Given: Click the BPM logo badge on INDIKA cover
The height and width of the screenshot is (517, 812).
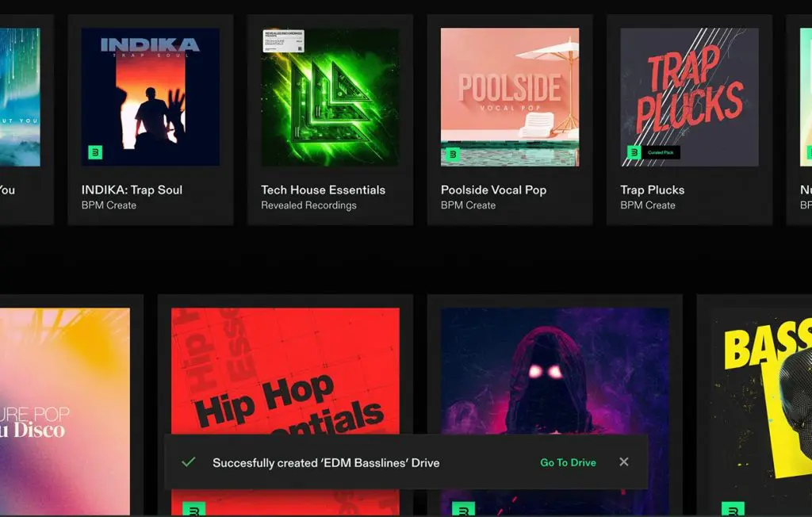Looking at the screenshot, I should pyautogui.click(x=95, y=153).
